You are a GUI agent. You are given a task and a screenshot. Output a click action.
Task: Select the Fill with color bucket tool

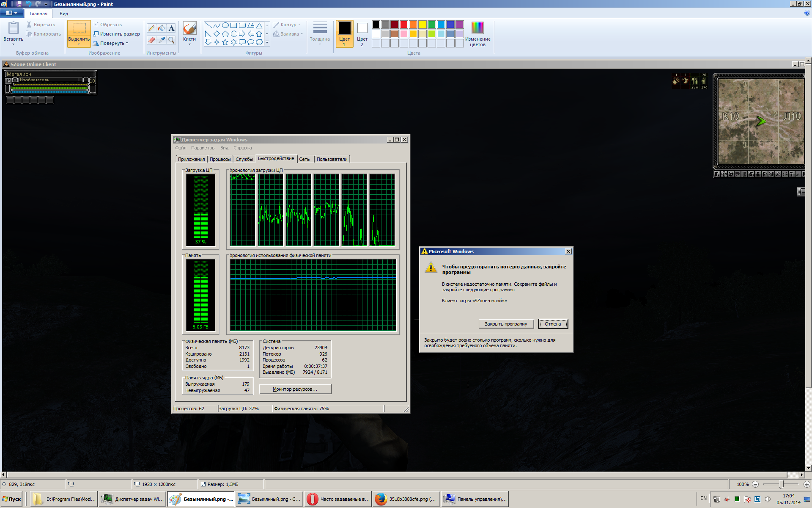tap(162, 28)
